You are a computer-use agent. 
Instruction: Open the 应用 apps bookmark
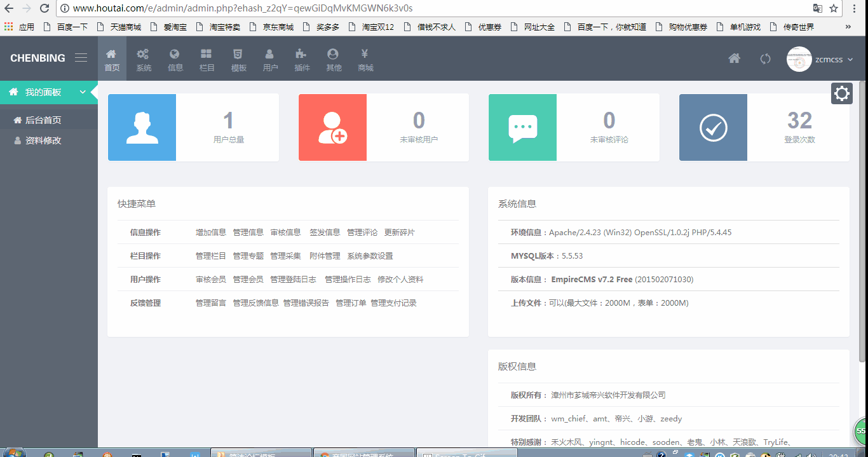click(20, 27)
